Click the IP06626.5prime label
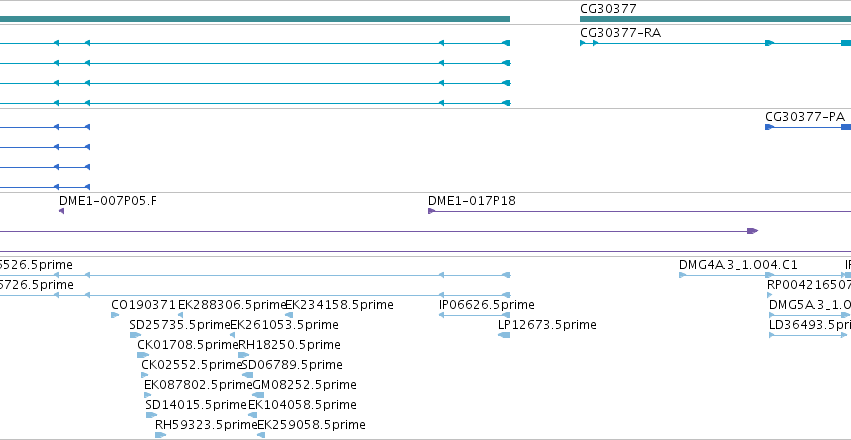851x440 pixels. tap(486, 305)
